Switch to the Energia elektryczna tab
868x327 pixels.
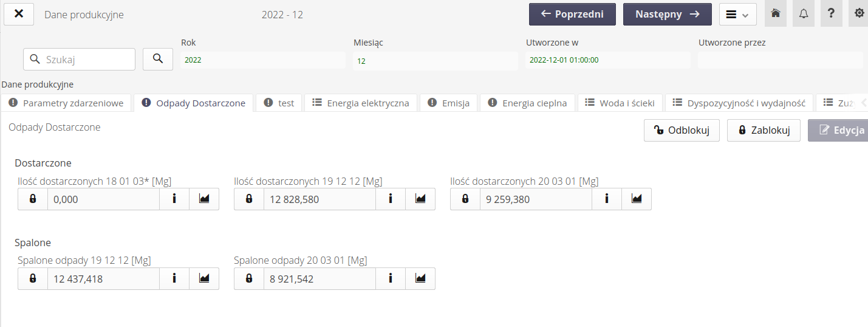(x=361, y=103)
